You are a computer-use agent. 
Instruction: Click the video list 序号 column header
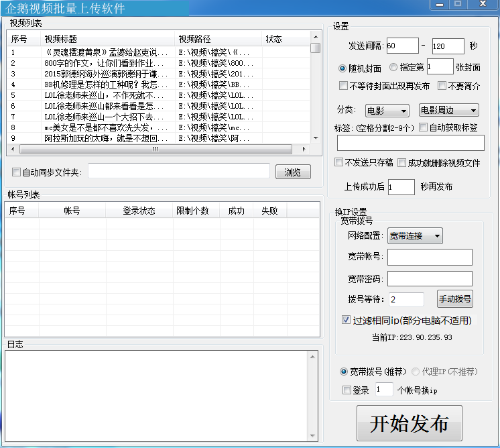tap(24, 39)
